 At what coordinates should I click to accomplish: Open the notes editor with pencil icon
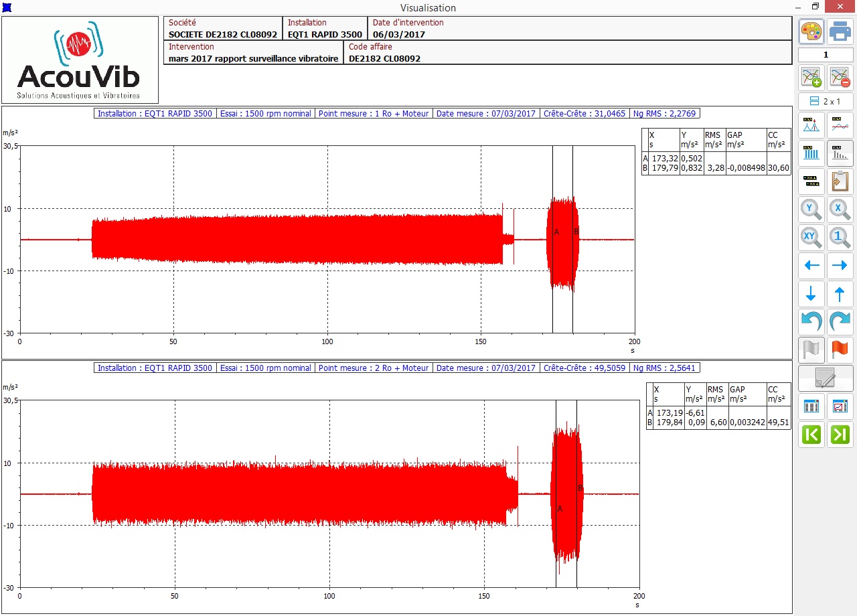click(826, 378)
